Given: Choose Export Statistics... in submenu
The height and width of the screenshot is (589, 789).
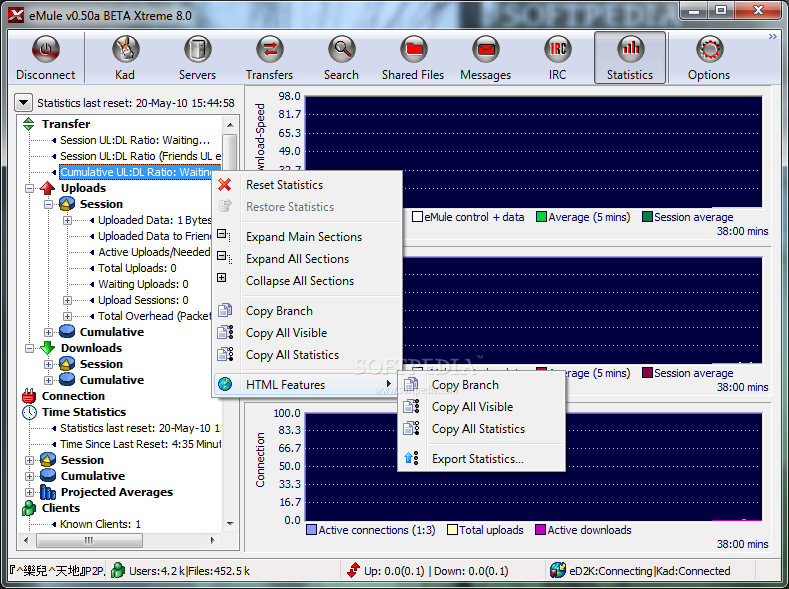Looking at the screenshot, I should pyautogui.click(x=482, y=459).
